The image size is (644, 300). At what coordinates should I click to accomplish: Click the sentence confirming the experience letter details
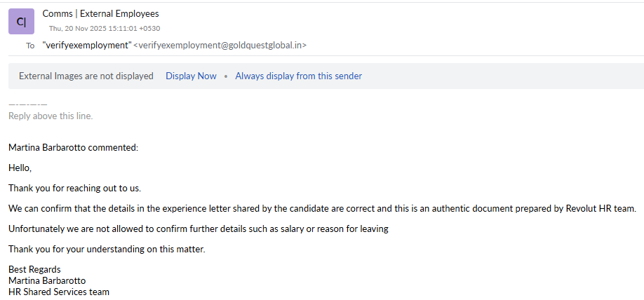click(x=322, y=208)
